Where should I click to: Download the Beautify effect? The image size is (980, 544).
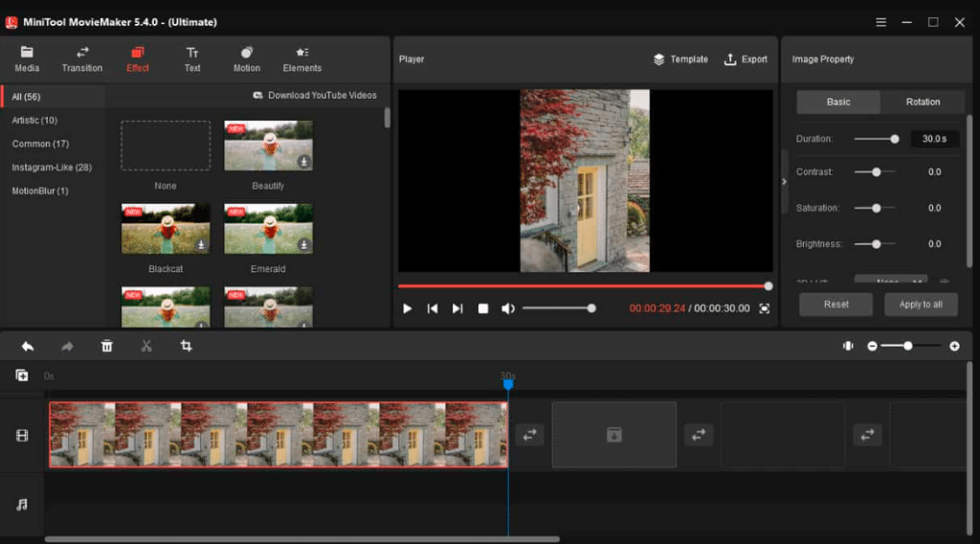point(303,162)
